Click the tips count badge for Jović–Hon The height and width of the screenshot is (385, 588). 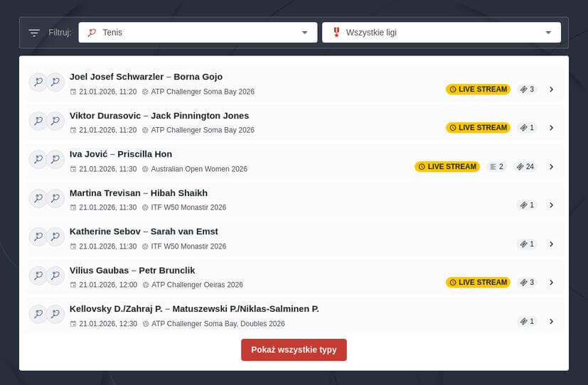coord(525,167)
